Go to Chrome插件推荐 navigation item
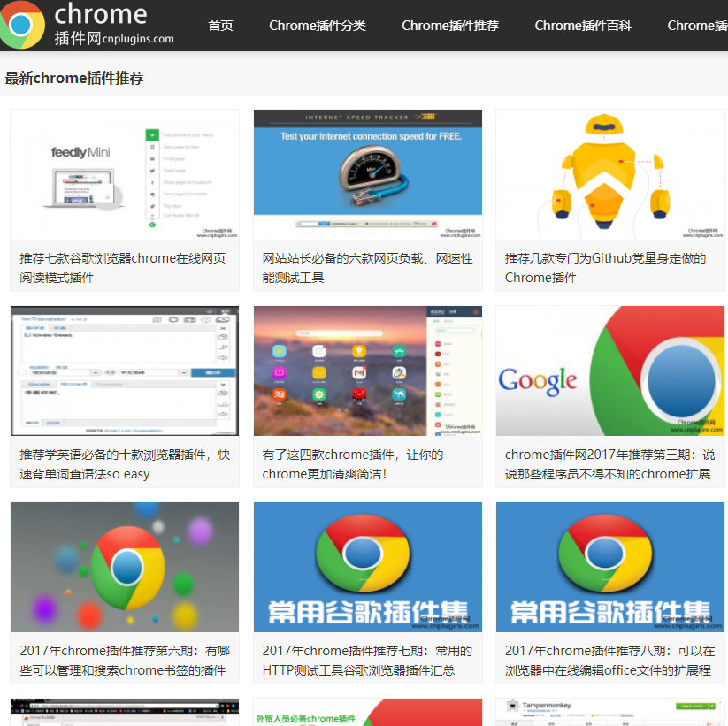 (x=450, y=26)
